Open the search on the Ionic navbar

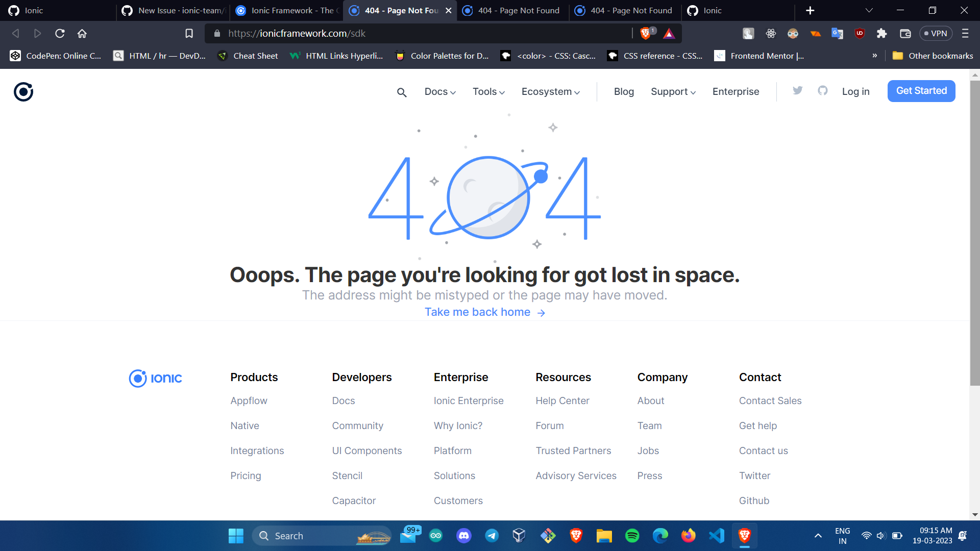click(x=402, y=92)
